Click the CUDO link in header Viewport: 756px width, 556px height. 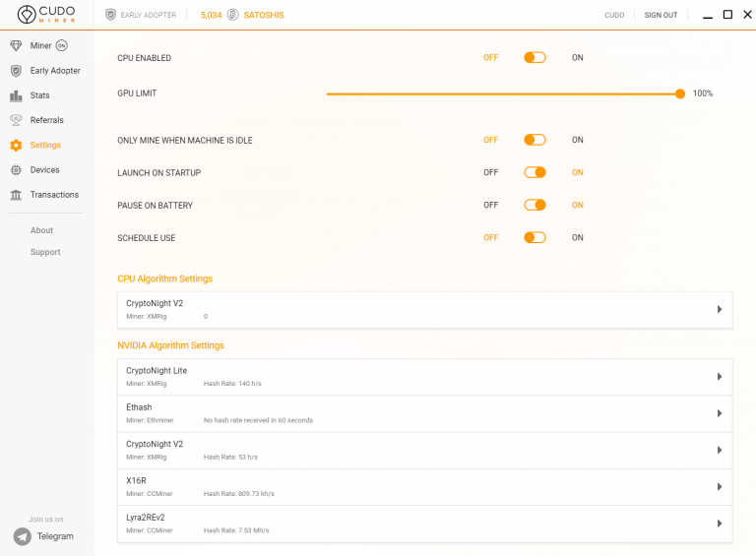[x=614, y=15]
